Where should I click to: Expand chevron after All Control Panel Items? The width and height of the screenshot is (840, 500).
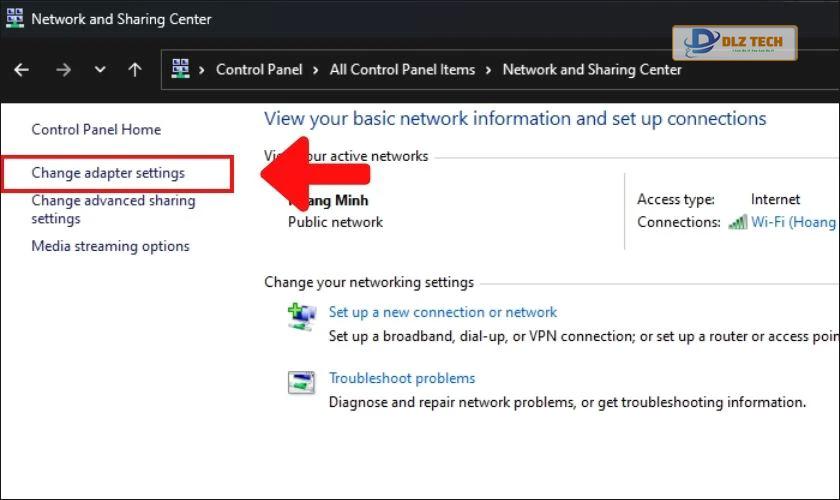(488, 70)
